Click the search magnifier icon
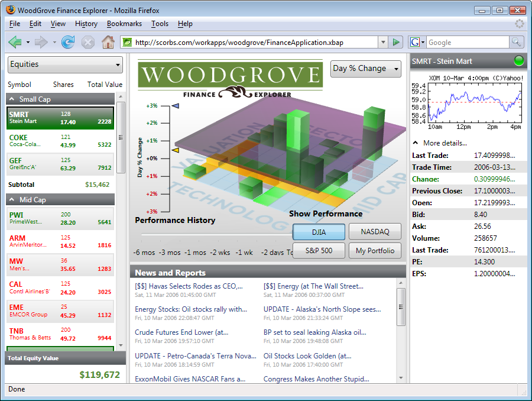 516,42
